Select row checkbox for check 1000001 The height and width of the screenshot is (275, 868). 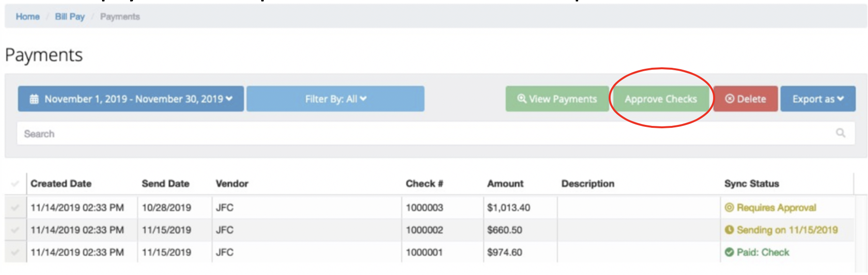pyautogui.click(x=15, y=252)
